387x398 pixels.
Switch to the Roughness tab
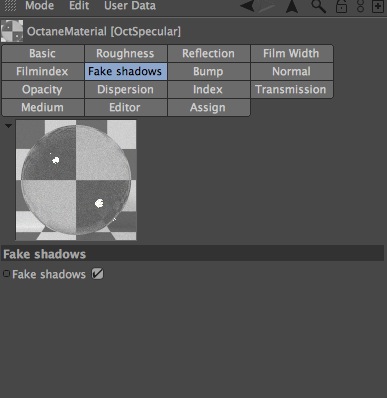125,53
